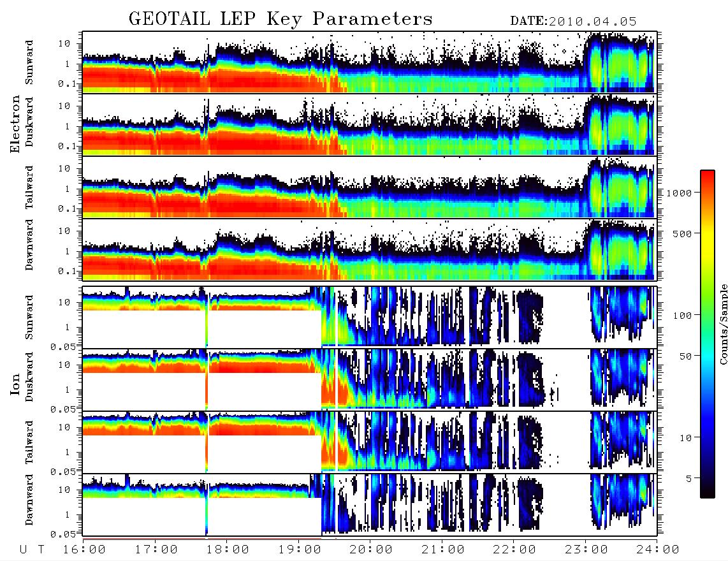
Task: Click the 21:00 time tick label
Action: pos(443,550)
